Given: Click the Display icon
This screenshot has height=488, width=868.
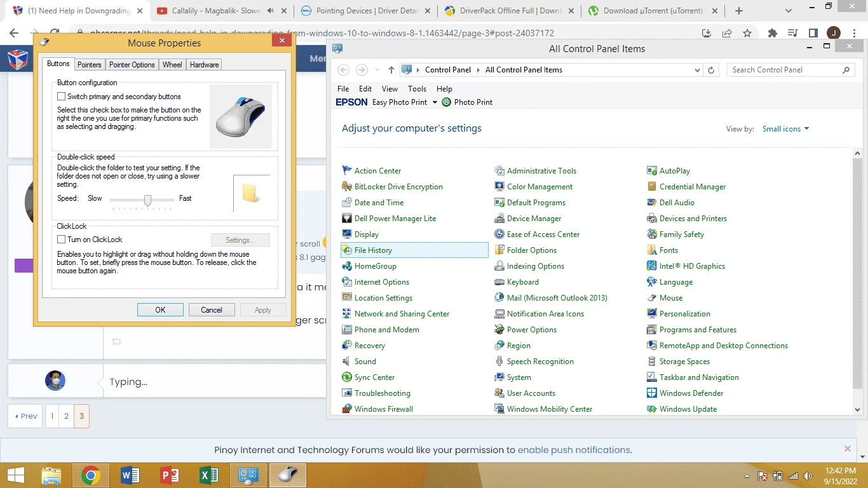Looking at the screenshot, I should coord(347,234).
